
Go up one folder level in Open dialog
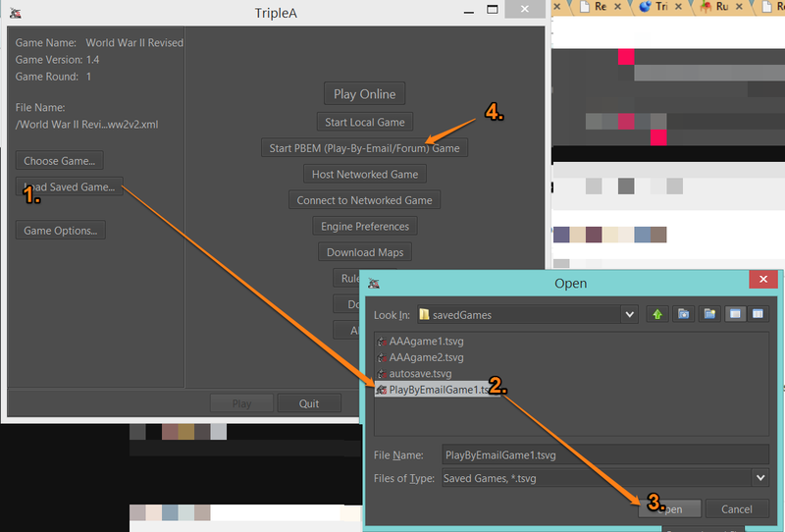tap(657, 314)
